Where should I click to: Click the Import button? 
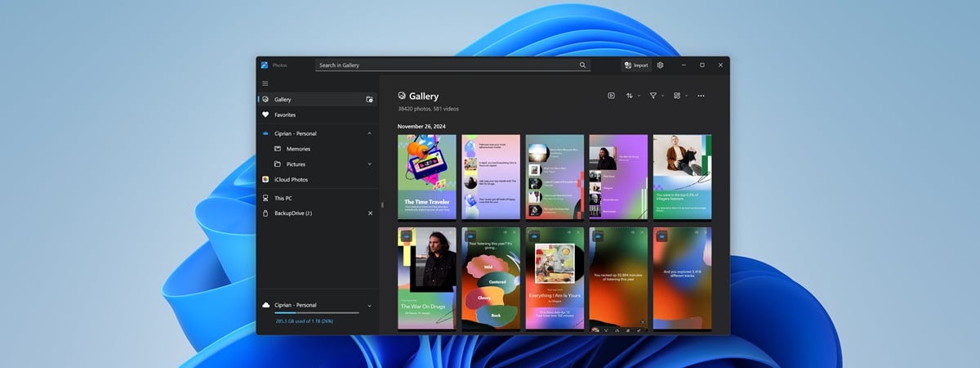(x=636, y=65)
